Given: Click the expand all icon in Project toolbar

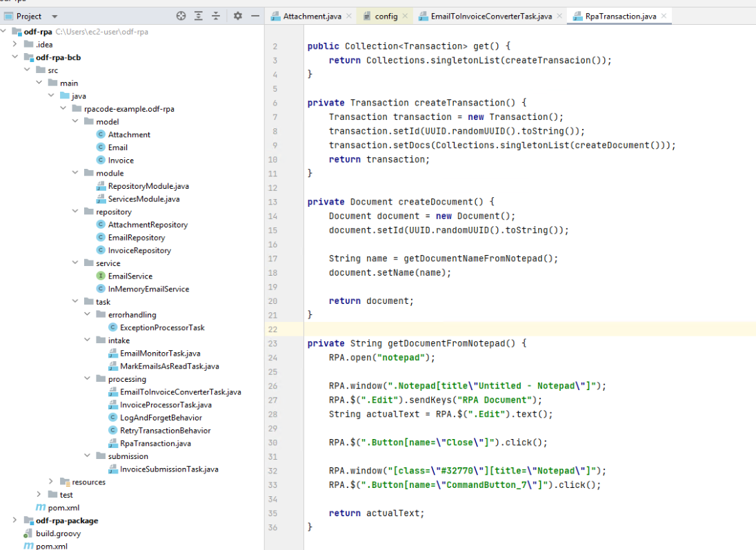Looking at the screenshot, I should tap(198, 16).
